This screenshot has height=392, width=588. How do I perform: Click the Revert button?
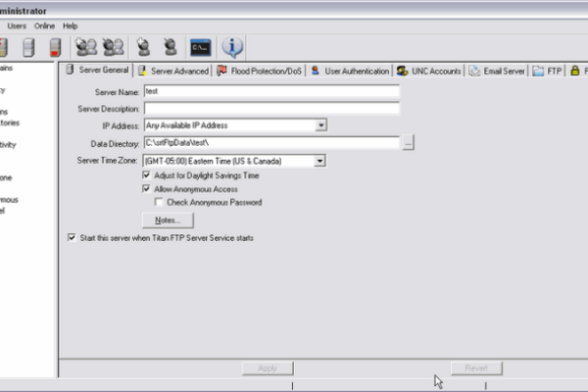coord(476,368)
